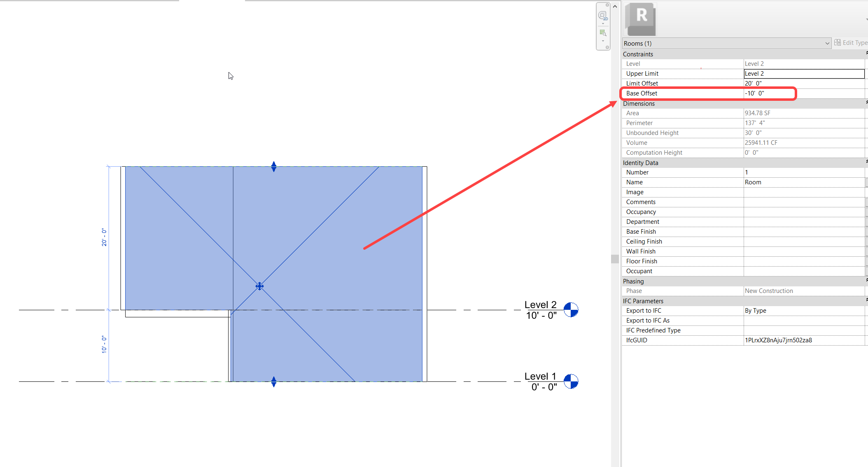868x467 pixels.
Task: Click the 20' - 0" temporary dimension text
Action: pyautogui.click(x=104, y=238)
